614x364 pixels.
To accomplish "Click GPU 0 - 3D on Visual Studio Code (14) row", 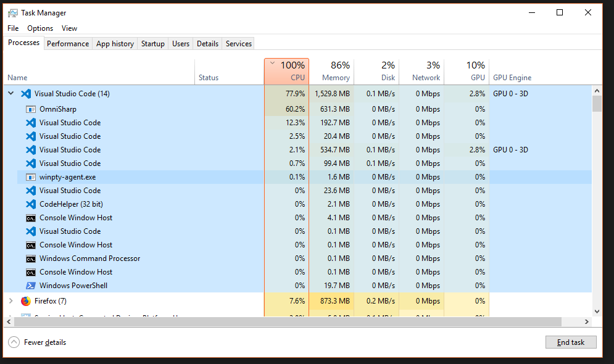I will (510, 94).
